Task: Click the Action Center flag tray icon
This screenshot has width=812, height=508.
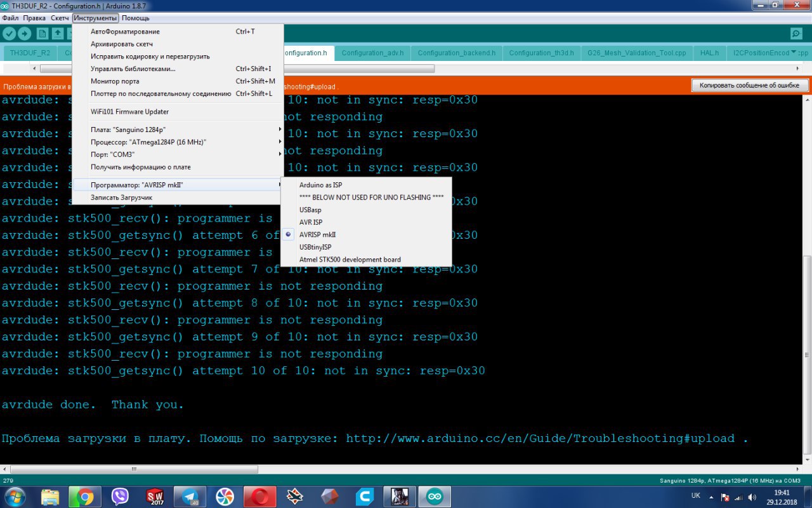Action: 726,497
